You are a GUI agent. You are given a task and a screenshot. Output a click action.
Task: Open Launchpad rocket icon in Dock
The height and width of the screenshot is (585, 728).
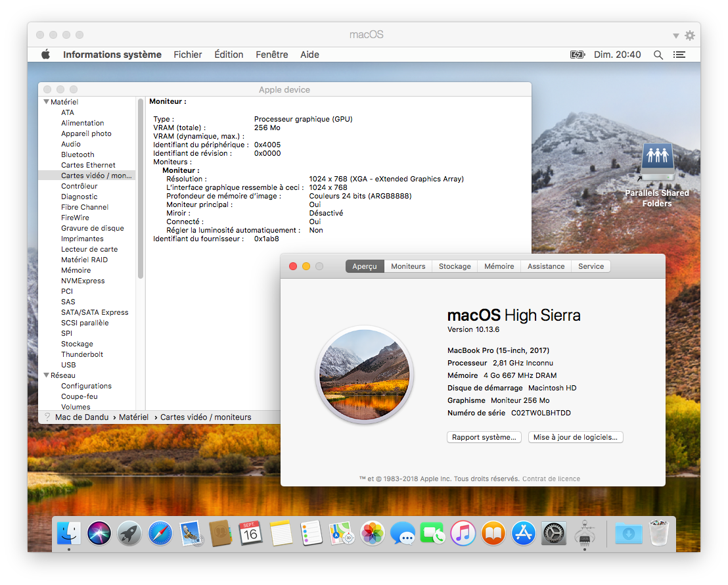click(129, 533)
